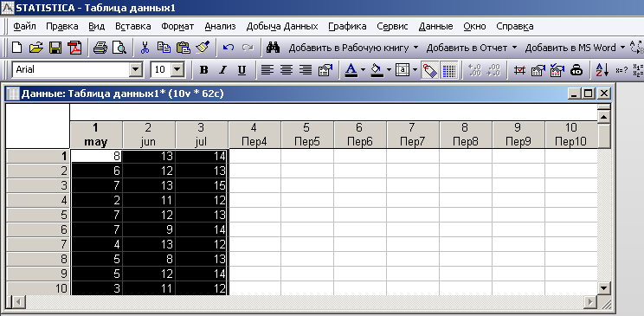Image resolution: width=644 pixels, height=316 pixels.
Task: Paste from clipboard icon
Action: point(184,48)
